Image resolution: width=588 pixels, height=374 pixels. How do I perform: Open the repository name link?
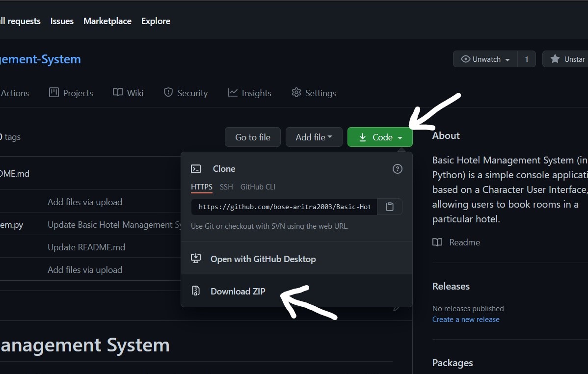40,59
